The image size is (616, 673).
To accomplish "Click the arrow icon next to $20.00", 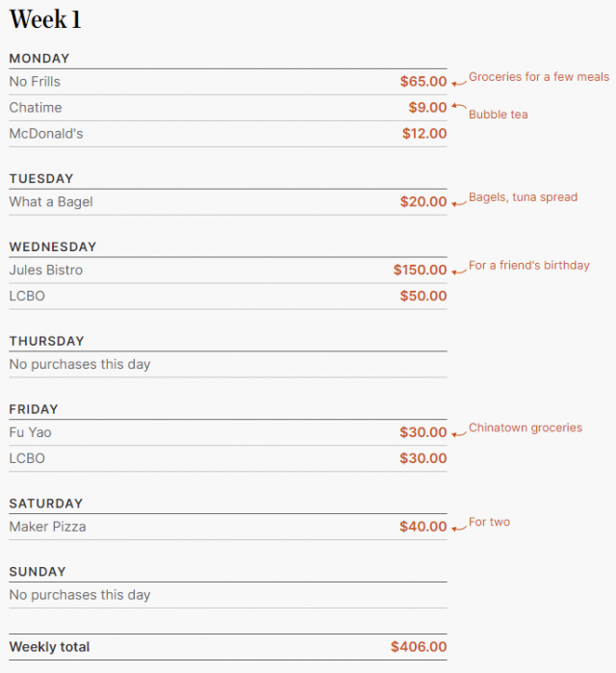I will [459, 203].
